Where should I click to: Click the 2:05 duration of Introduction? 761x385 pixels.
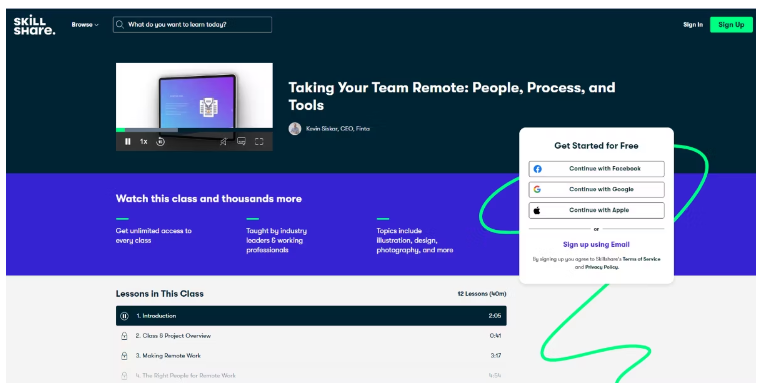495,316
